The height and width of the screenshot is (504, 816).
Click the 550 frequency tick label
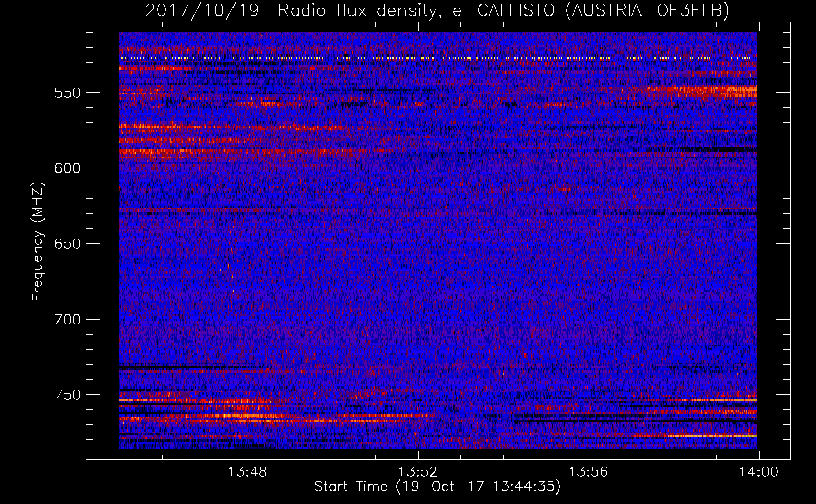(x=68, y=93)
